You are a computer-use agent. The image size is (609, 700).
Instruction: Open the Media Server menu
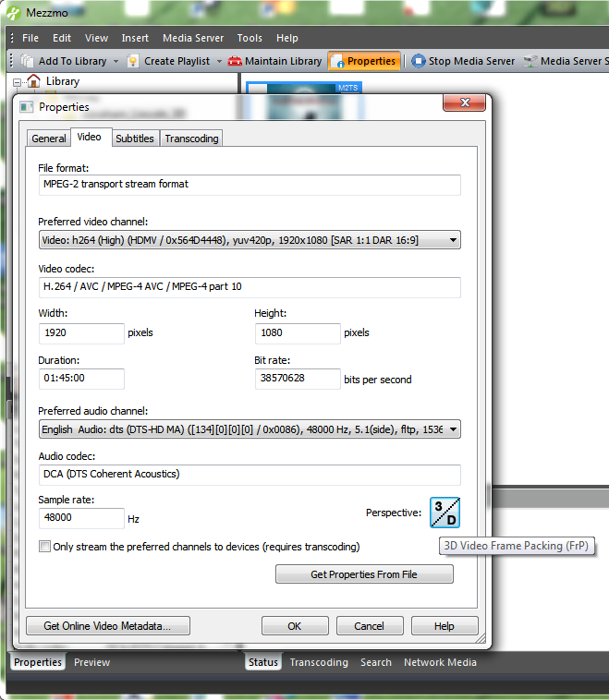click(193, 38)
